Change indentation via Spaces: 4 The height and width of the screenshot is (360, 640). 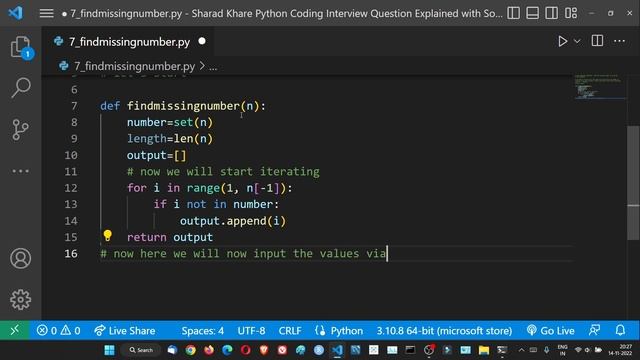coord(202,331)
